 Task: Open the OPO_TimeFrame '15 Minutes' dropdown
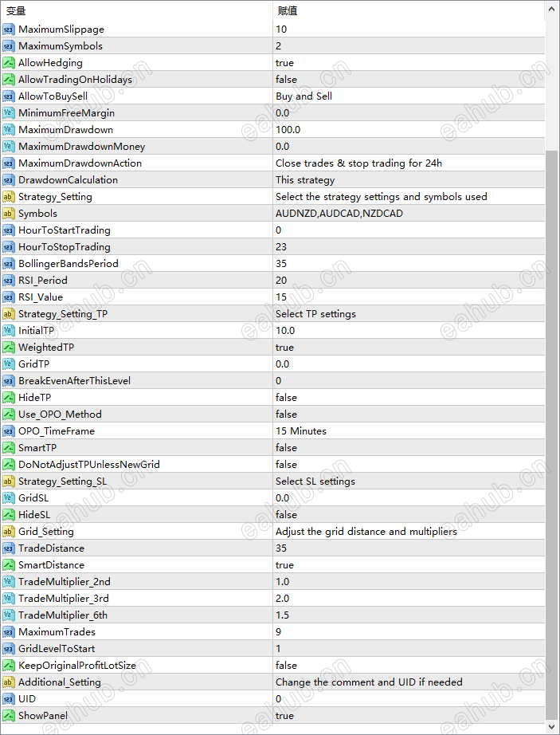click(x=301, y=431)
